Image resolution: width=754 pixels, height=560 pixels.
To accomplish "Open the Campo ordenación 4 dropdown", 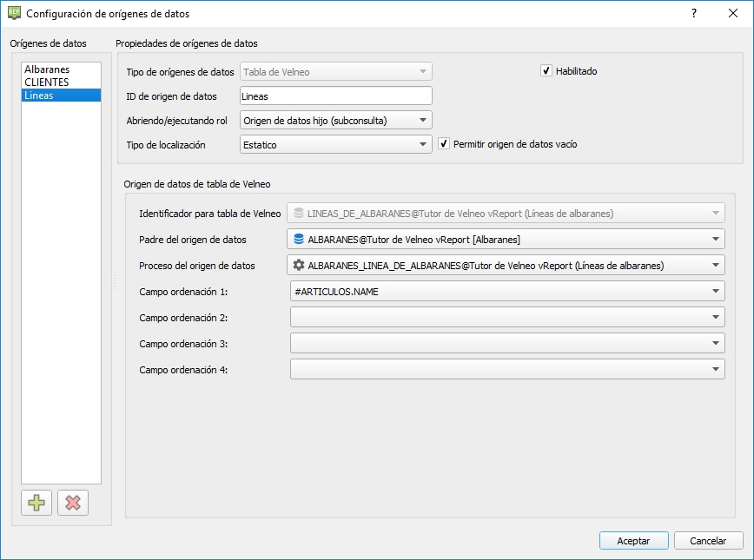I will tap(506, 370).
